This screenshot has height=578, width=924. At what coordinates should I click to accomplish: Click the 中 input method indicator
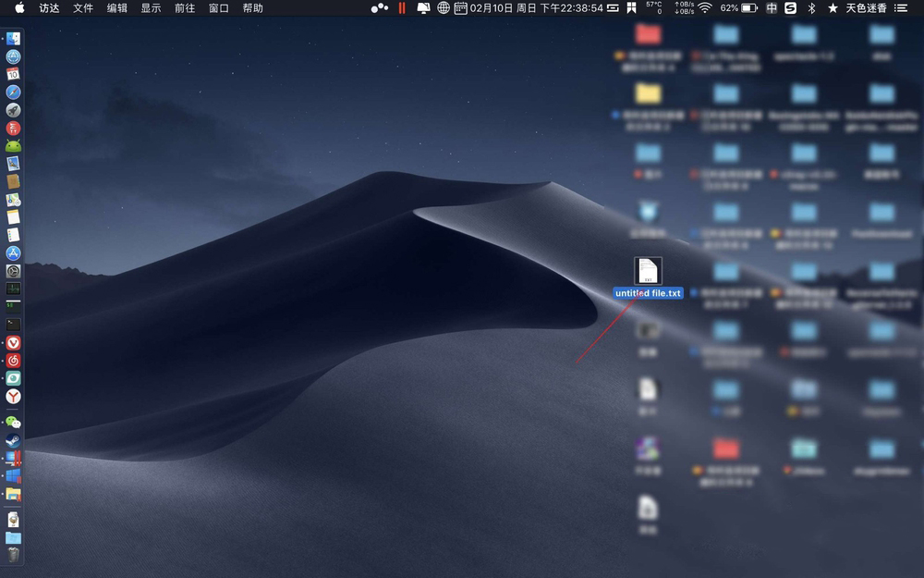(x=772, y=7)
